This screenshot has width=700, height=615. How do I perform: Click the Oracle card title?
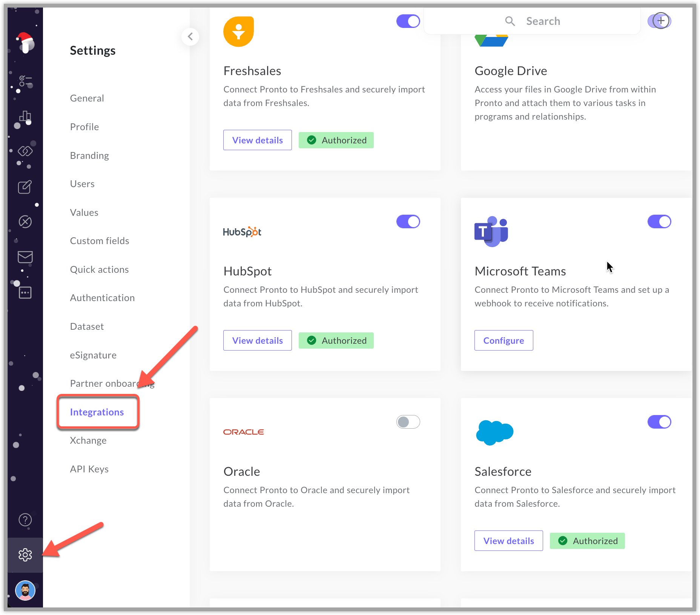click(242, 472)
